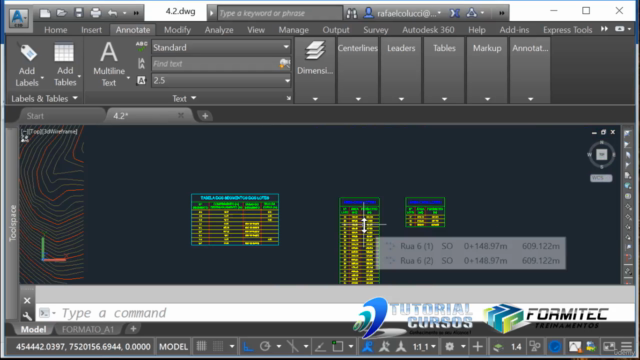Toggle polar tracking in status bar
Viewport: 640px width, 360px height.
click(265, 347)
